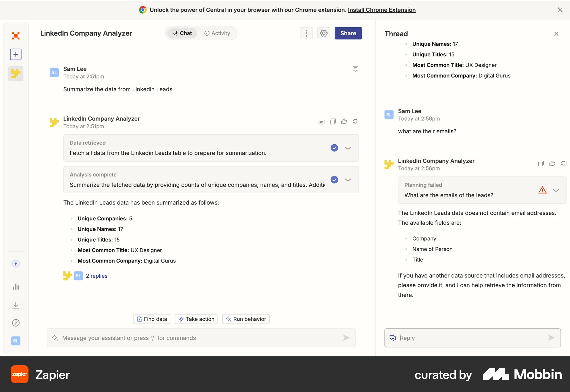Follow the Install Chrome Extension link
The width and height of the screenshot is (570, 392).
pyautogui.click(x=382, y=10)
